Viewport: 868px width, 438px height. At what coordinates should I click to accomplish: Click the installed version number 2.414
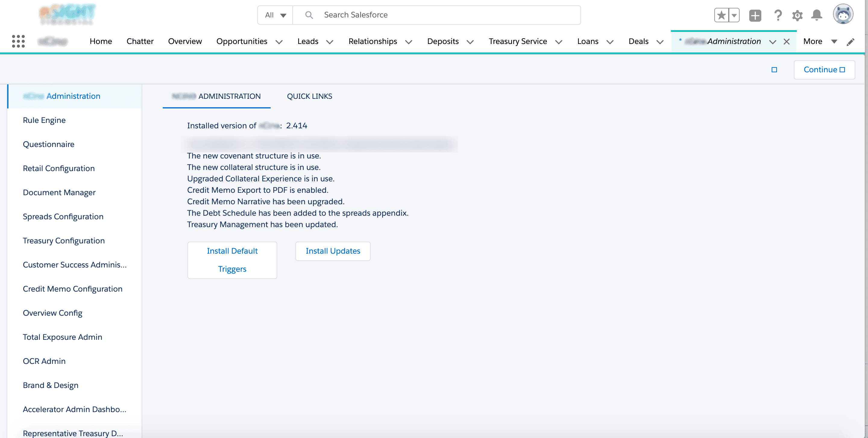[x=297, y=126]
